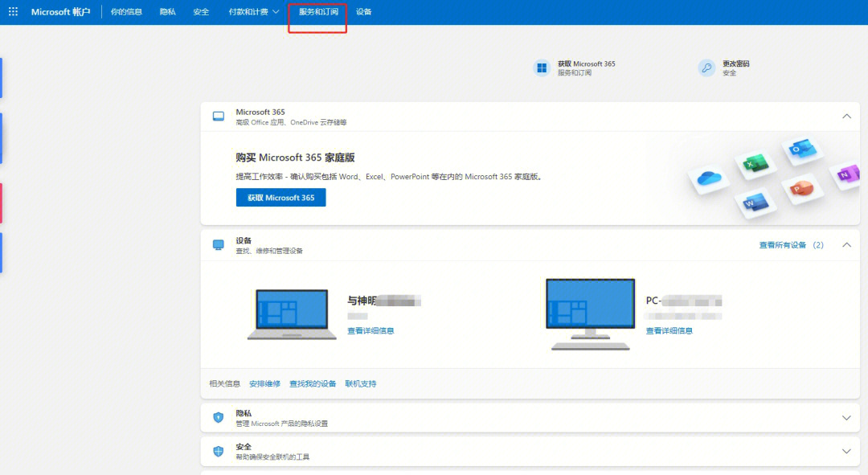Click the OneDrive cloud app icon
The height and width of the screenshot is (475, 868).
(x=709, y=178)
